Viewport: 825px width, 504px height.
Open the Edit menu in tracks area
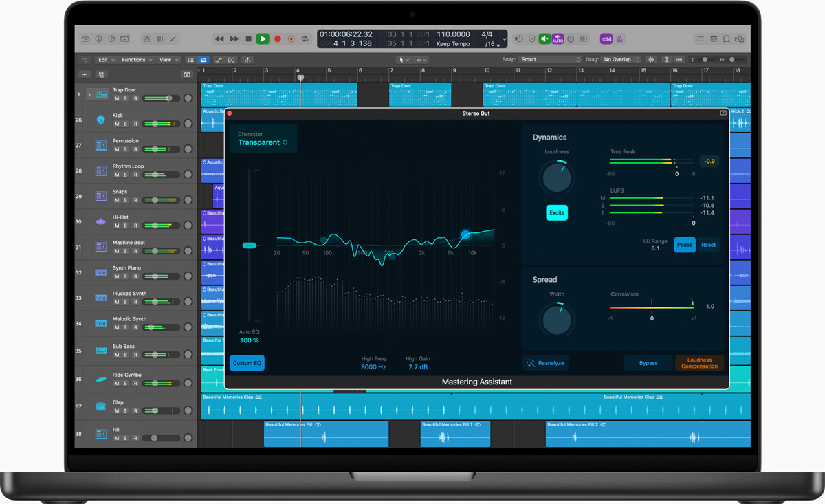(106, 60)
